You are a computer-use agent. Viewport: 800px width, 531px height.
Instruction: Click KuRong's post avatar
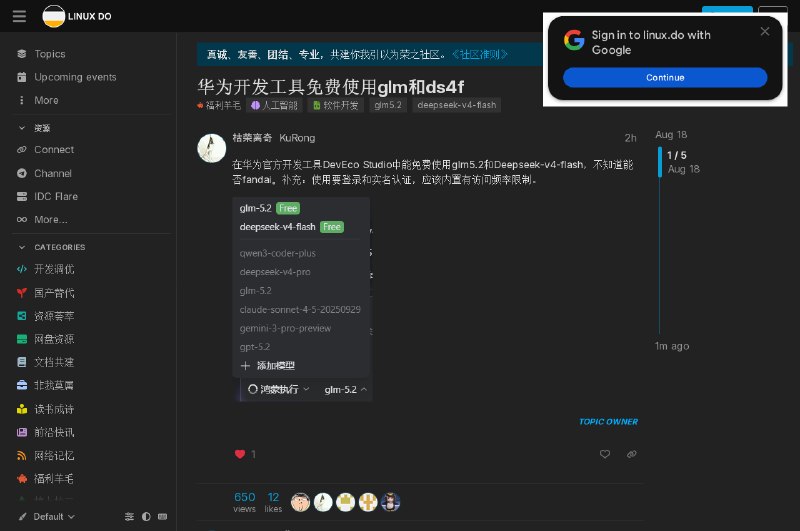pyautogui.click(x=212, y=148)
